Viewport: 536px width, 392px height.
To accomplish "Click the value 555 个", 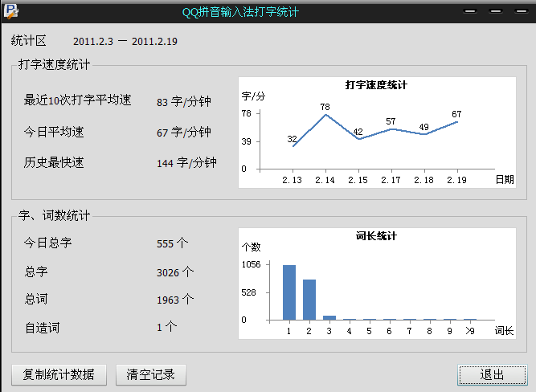I will coord(172,243).
